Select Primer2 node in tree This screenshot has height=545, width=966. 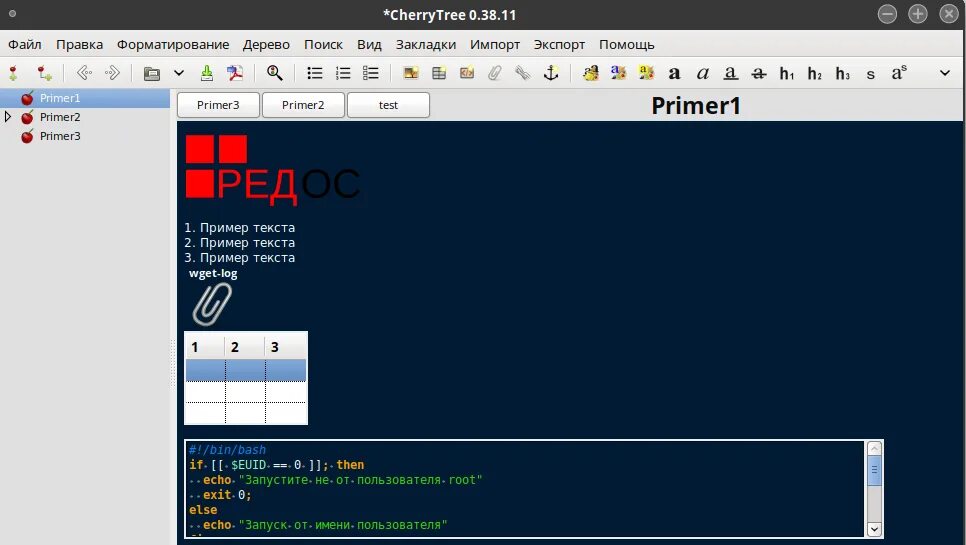pos(60,117)
